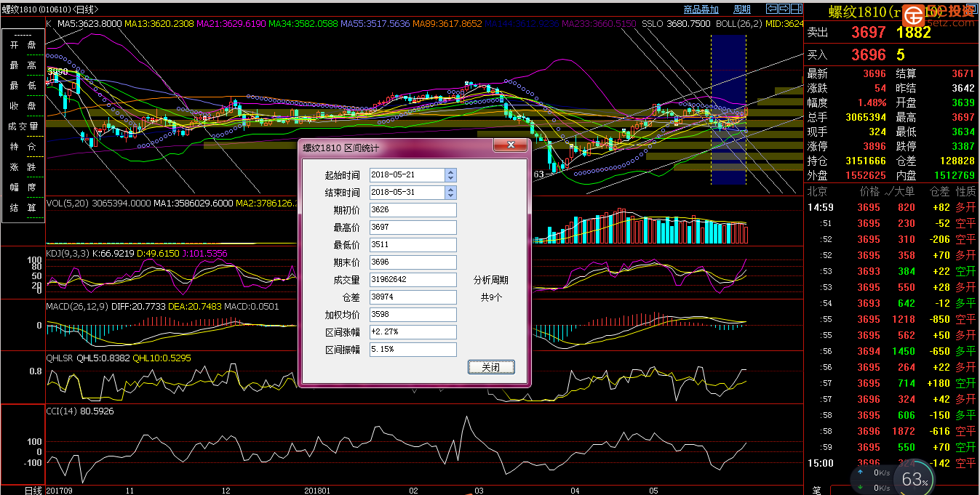Click the QHLSR indicator label

coord(60,358)
